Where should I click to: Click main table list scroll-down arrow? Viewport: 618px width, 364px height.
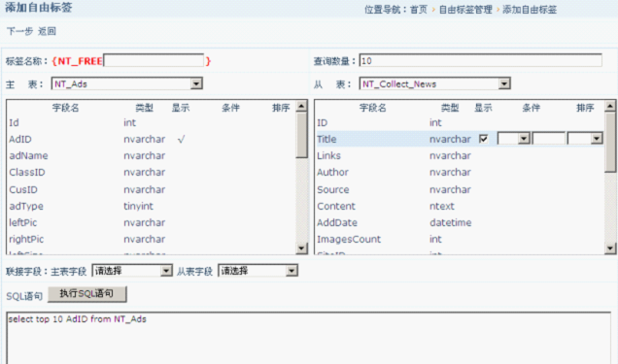pyautogui.click(x=302, y=248)
